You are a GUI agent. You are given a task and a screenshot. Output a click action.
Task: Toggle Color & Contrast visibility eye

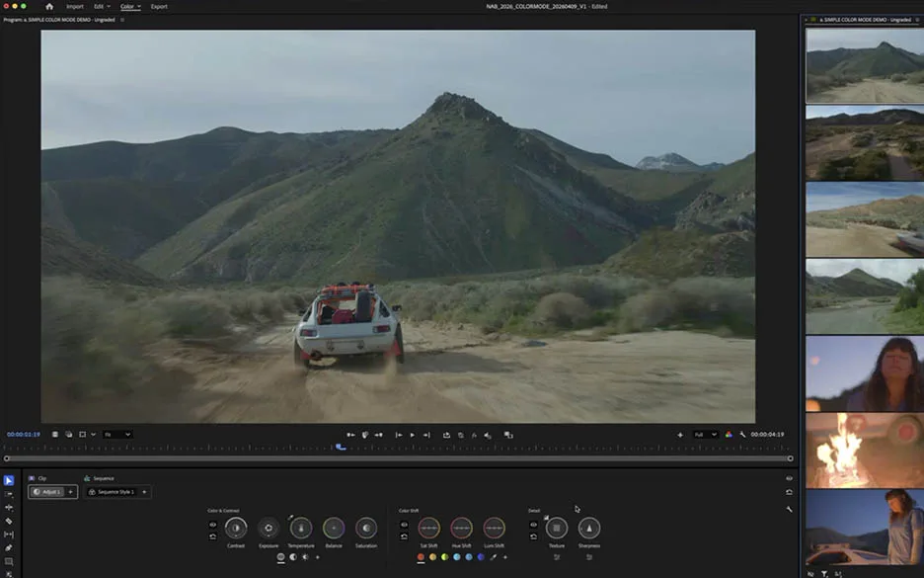(x=212, y=525)
